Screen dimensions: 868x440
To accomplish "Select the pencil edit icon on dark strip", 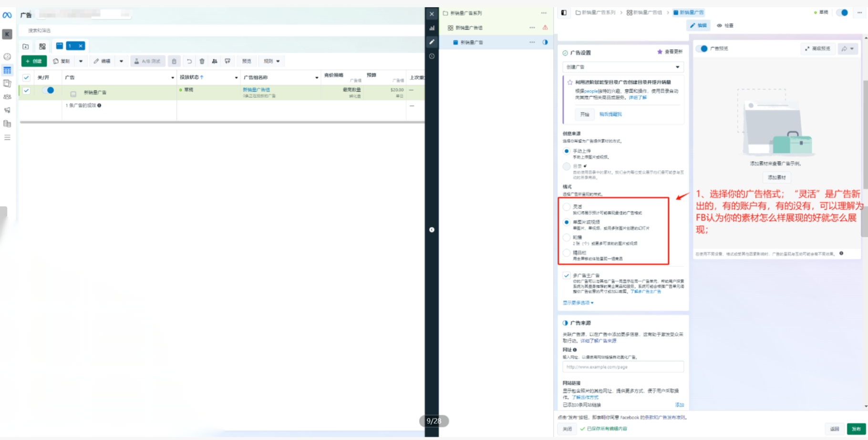I will pyautogui.click(x=432, y=42).
